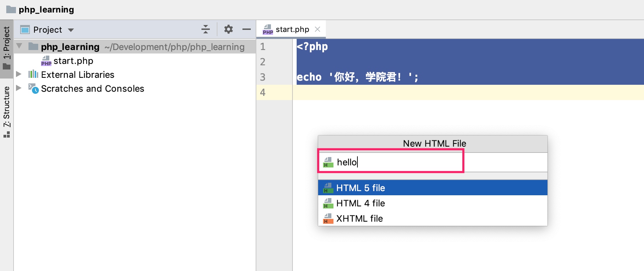Click the Project window icon in panel header
This screenshot has width=644, height=271.
(x=25, y=30)
